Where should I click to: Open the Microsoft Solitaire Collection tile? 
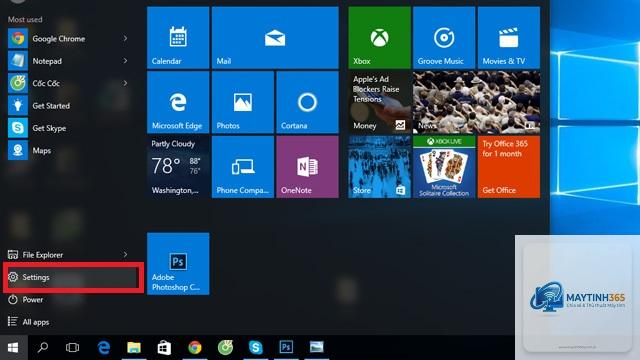coord(444,167)
